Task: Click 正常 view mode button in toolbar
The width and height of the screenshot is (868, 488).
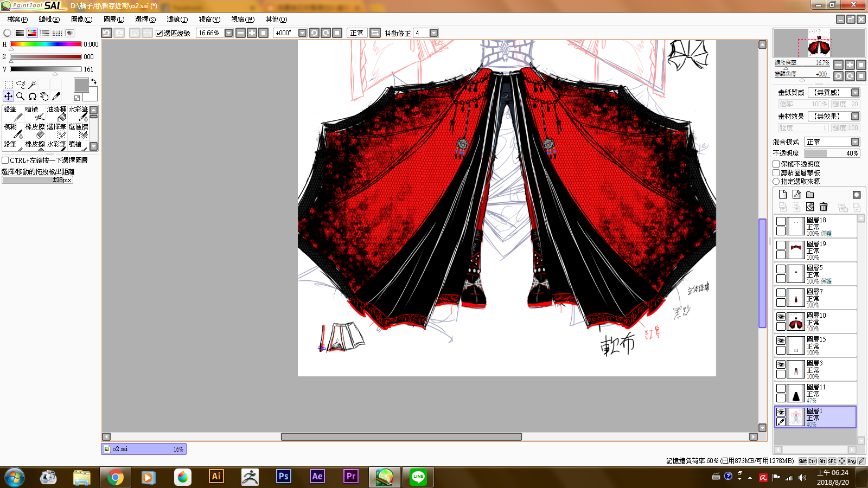Action: tap(357, 33)
